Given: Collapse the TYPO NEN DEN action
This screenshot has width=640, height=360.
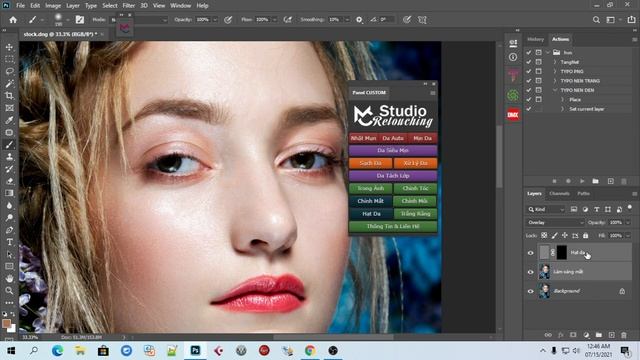Looking at the screenshot, I should point(555,90).
